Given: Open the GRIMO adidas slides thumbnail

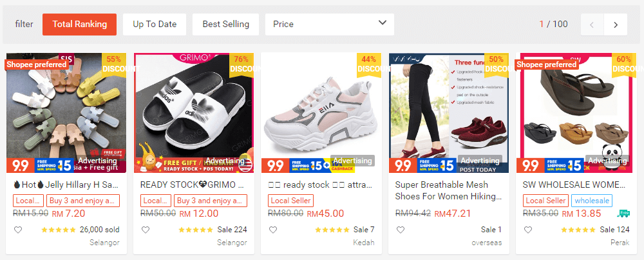Looking at the screenshot, I should tap(194, 113).
